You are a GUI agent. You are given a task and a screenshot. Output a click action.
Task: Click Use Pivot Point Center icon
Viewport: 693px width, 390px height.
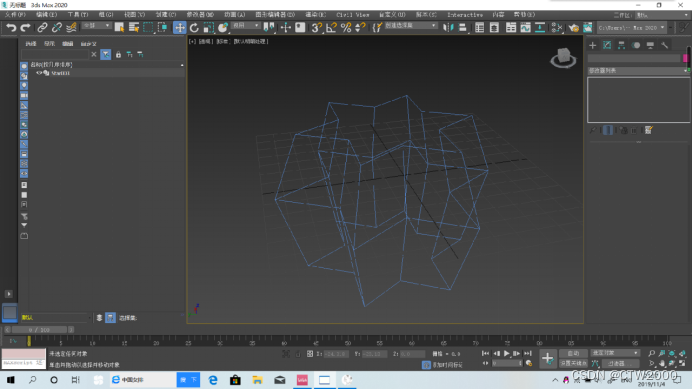269,28
